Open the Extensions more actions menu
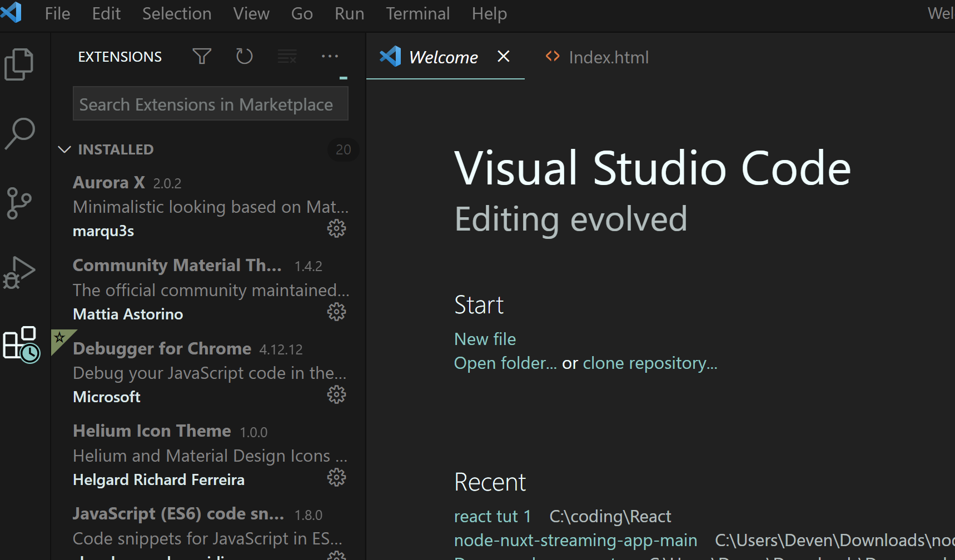The width and height of the screenshot is (955, 560). coord(330,56)
